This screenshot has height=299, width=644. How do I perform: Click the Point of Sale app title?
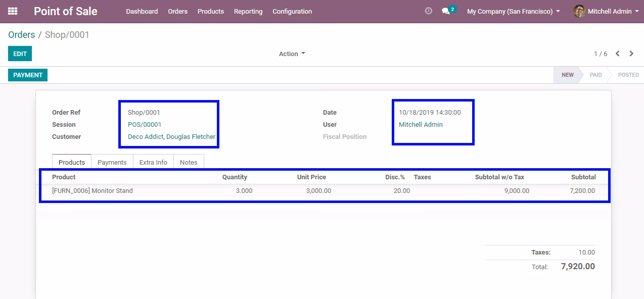coord(66,11)
